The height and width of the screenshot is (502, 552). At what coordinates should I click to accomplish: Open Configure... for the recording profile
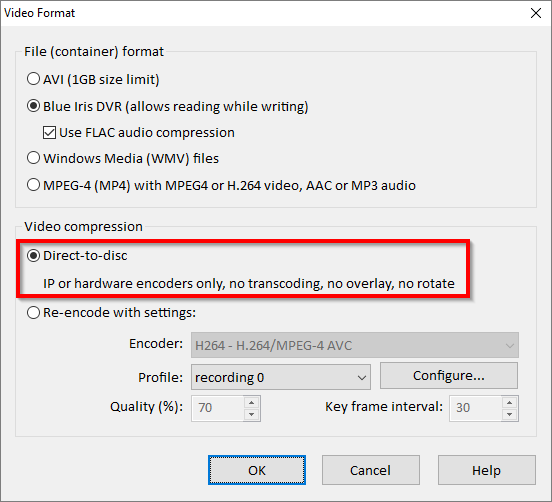tap(449, 376)
